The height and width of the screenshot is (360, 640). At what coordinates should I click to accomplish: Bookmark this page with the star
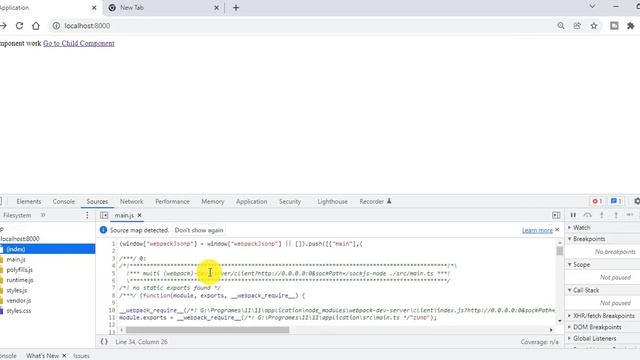tap(594, 26)
